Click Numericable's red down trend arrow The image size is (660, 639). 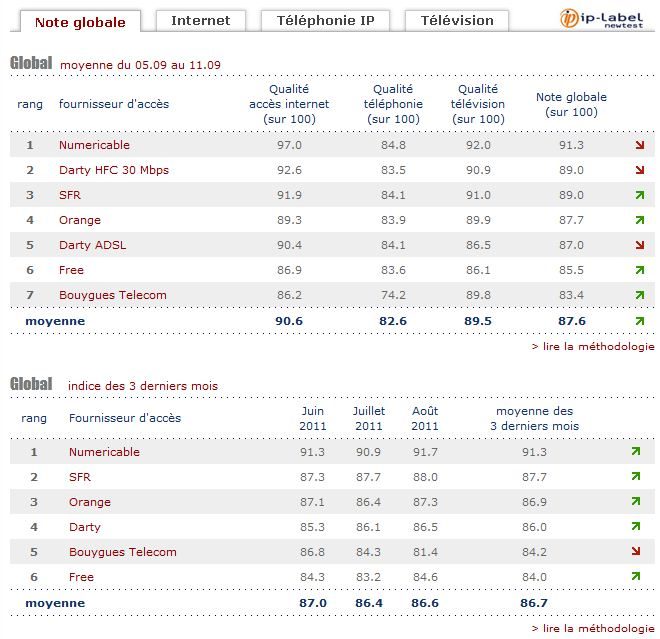[x=639, y=145]
